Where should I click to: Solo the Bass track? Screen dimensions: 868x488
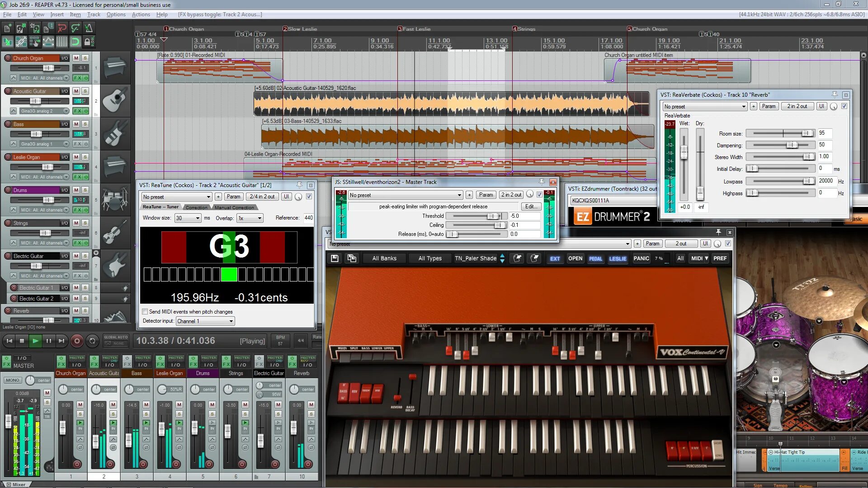[x=85, y=124]
